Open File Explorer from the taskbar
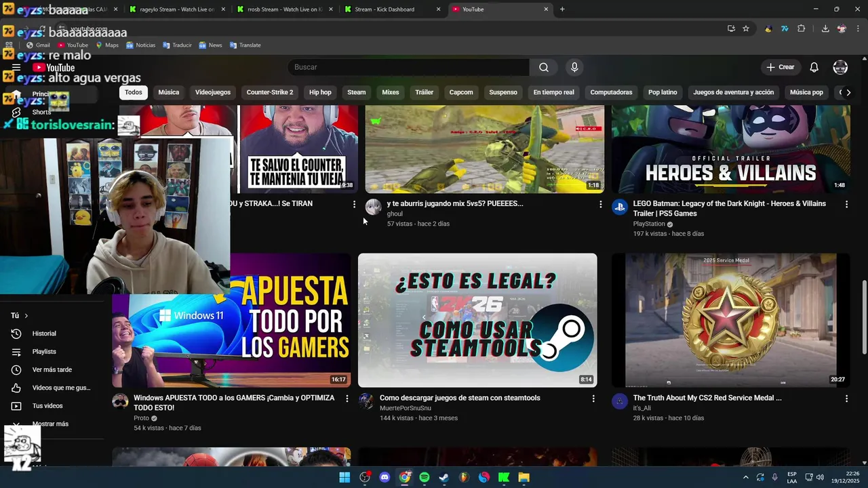This screenshot has height=488, width=868. pos(524,477)
